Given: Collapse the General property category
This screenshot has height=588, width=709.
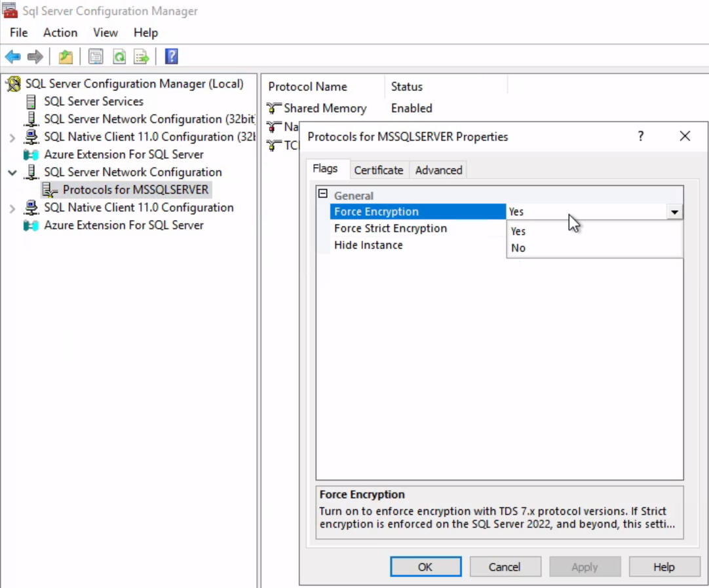Looking at the screenshot, I should (323, 194).
